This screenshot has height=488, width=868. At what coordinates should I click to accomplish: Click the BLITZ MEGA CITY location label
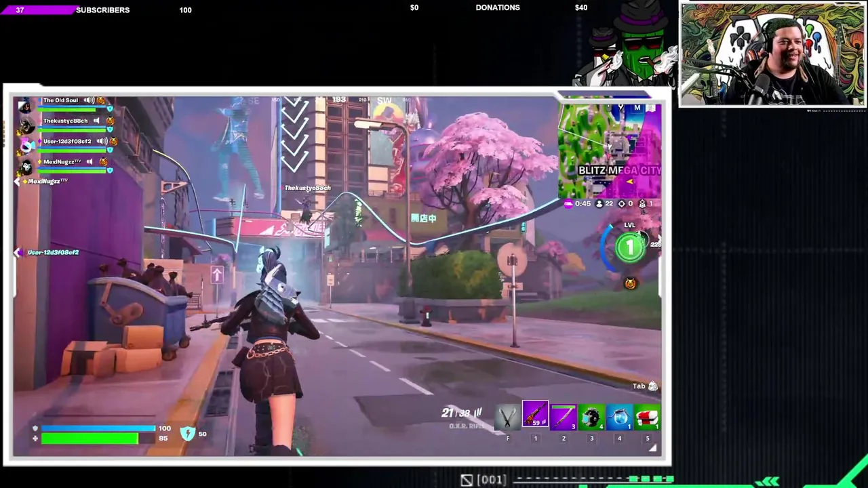pyautogui.click(x=619, y=170)
